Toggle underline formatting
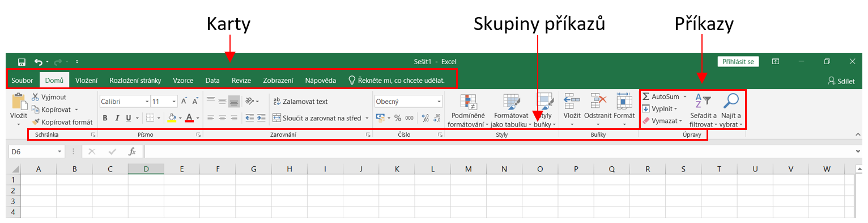 point(129,118)
